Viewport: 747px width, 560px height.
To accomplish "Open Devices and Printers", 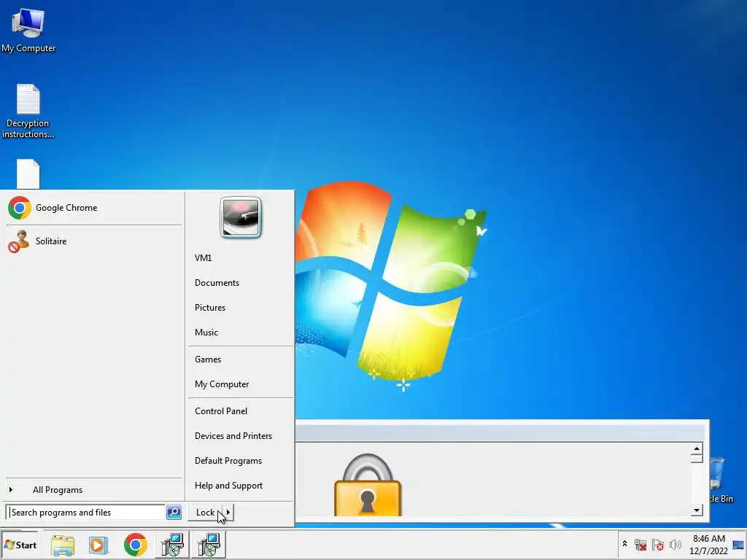I will pyautogui.click(x=233, y=436).
